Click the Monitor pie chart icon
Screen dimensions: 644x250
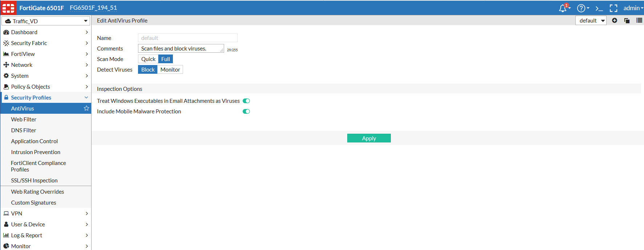[x=6, y=246]
